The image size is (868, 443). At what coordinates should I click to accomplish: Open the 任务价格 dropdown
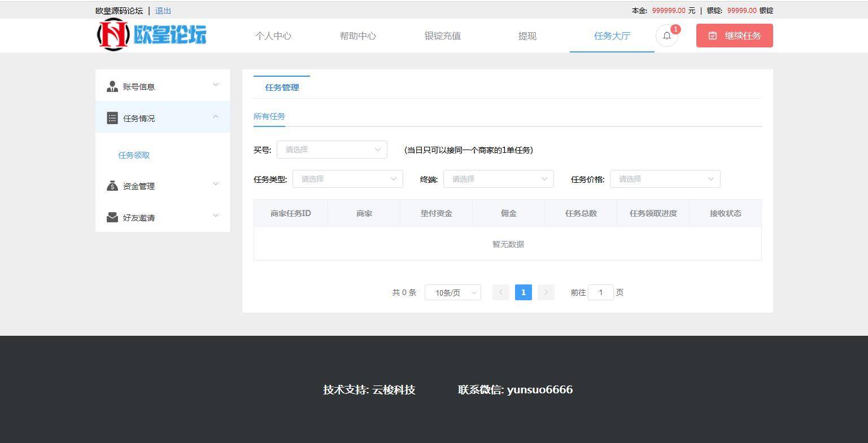tap(664, 178)
